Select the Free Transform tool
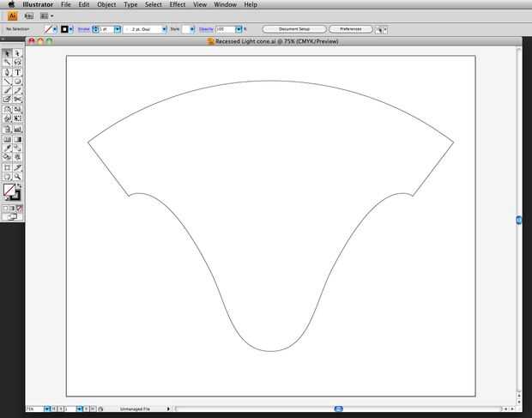Image resolution: width=532 pixels, height=418 pixels. (18, 118)
